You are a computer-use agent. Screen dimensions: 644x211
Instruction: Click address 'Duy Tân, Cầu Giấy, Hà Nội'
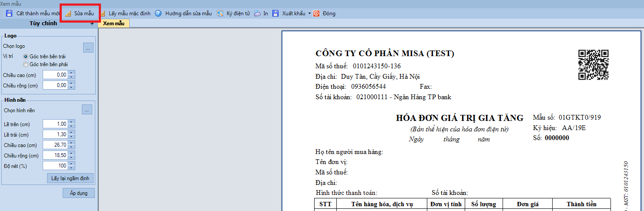[380, 77]
